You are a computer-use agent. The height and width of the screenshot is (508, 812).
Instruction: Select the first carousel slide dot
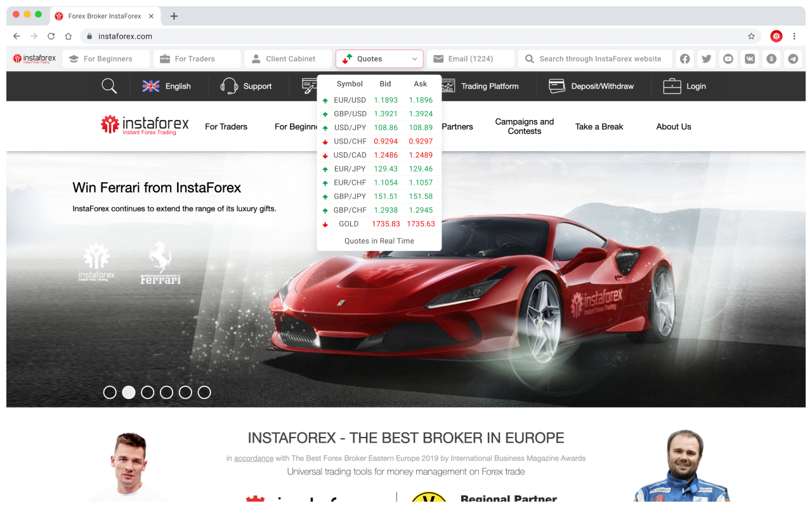110,392
